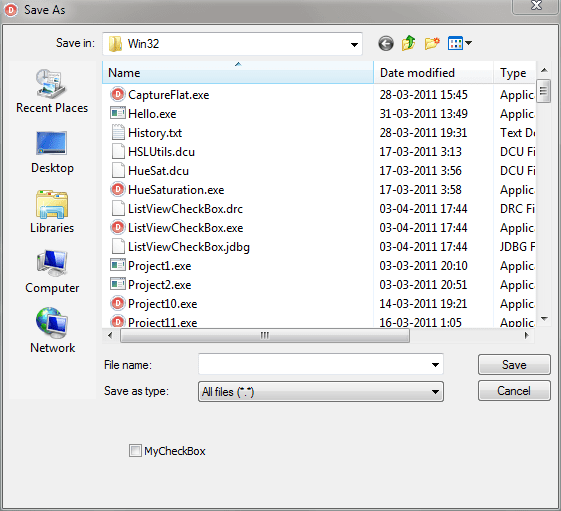Viewport: 561px width, 511px height.
Task: Click the date 31-03-2011 13:49
Action: coord(423,113)
